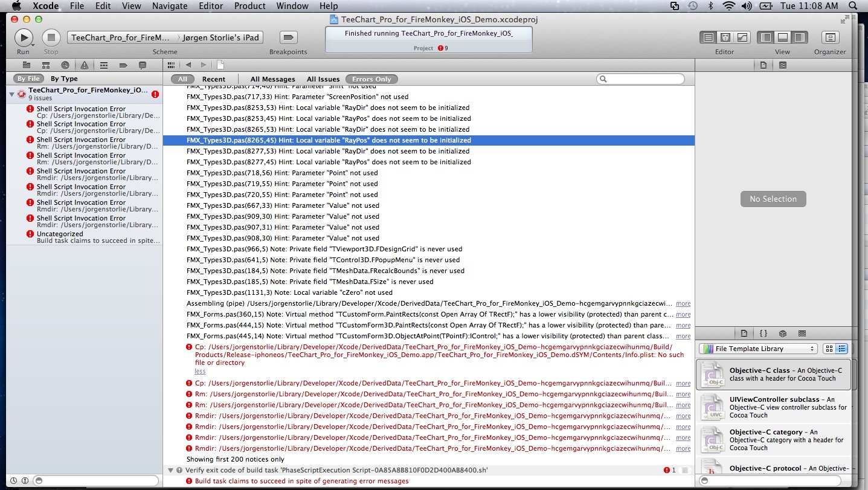Open the Symbol navigator hierarchy icon

[46, 65]
